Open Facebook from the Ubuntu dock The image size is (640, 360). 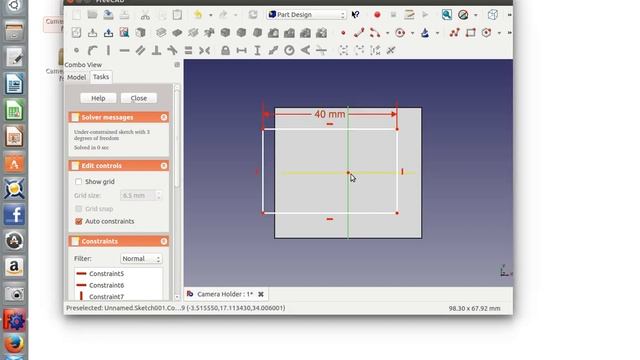coord(14,215)
